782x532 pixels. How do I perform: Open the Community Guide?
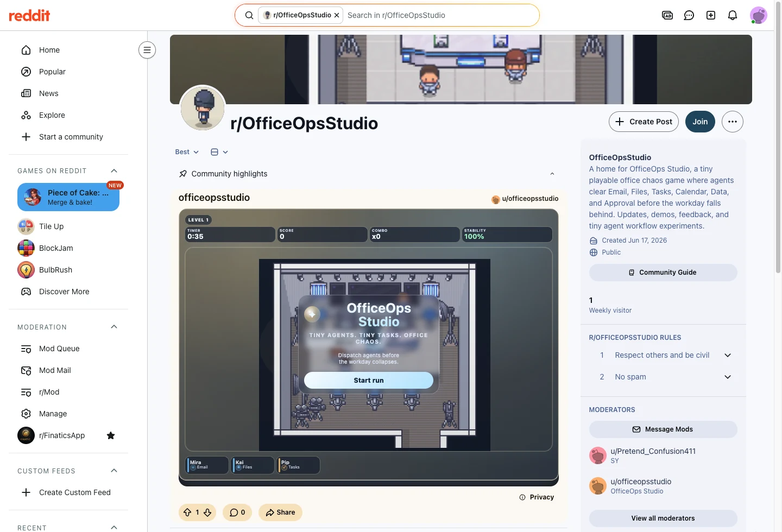pos(663,273)
